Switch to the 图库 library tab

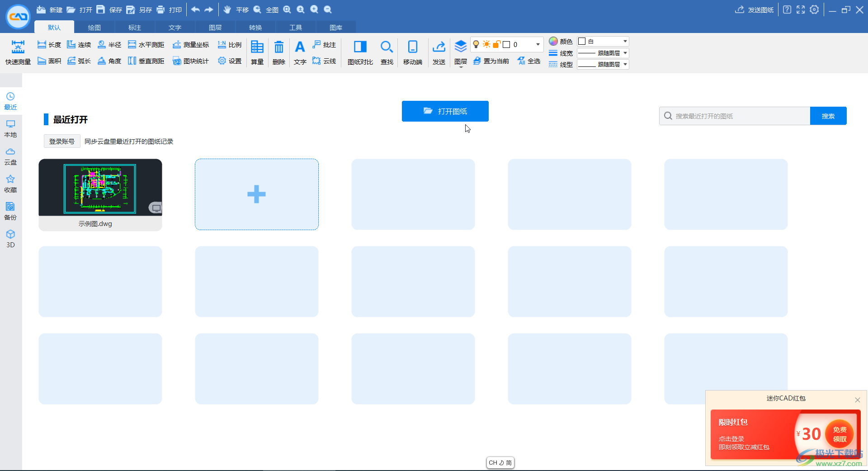pos(336,28)
